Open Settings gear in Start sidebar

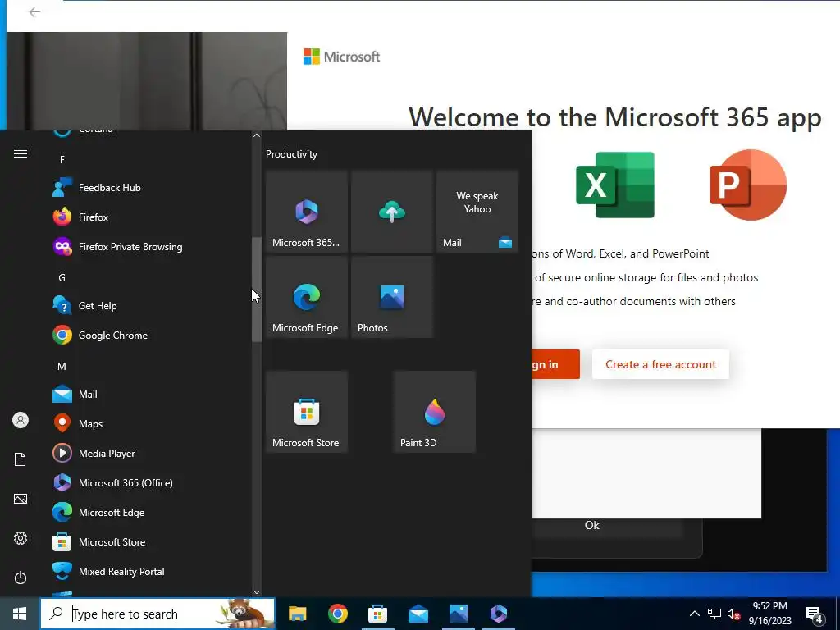pos(21,538)
